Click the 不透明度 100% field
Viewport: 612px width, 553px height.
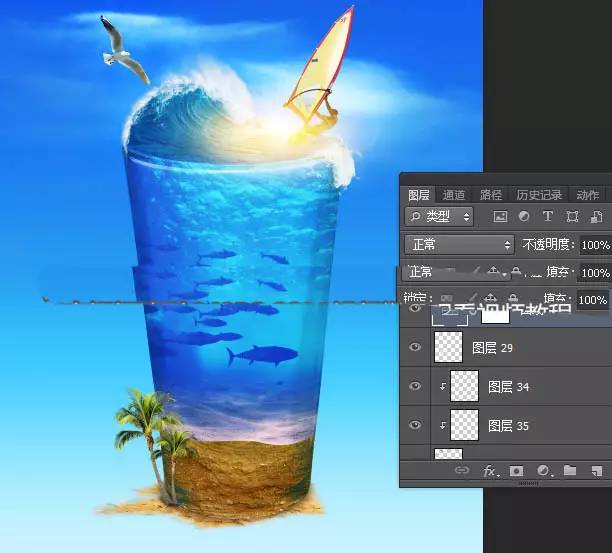594,245
